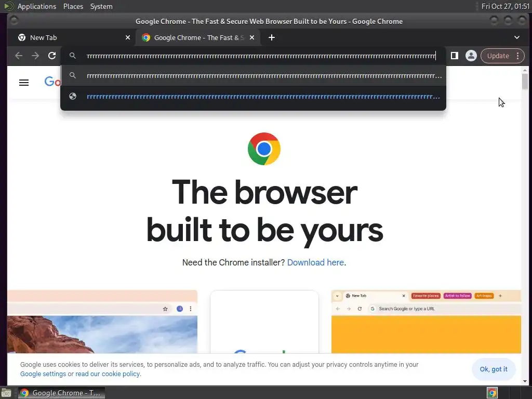532x399 pixels.
Task: Click the page vertical scrollbar thumb
Action: (x=525, y=81)
